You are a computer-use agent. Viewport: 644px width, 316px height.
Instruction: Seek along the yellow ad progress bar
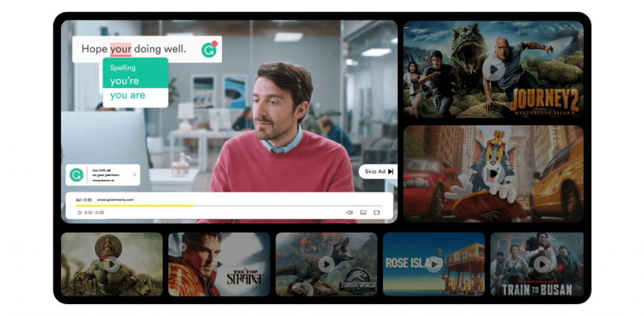click(x=229, y=205)
